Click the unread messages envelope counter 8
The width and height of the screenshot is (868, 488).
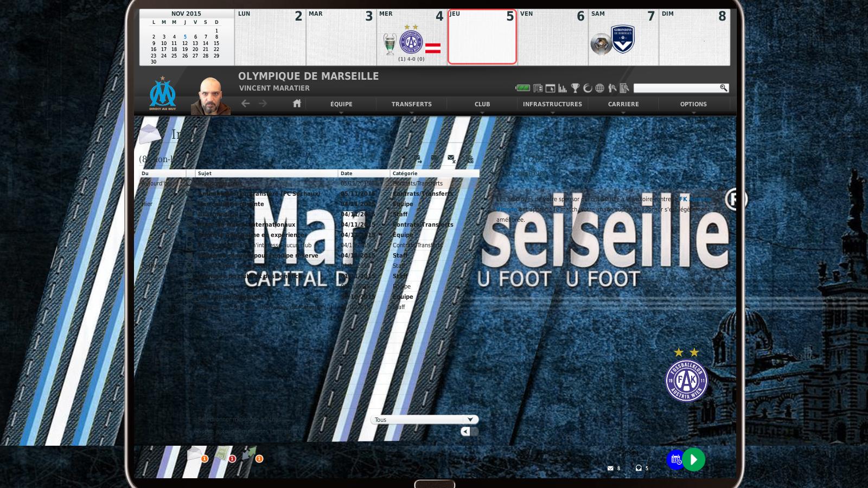(x=614, y=468)
